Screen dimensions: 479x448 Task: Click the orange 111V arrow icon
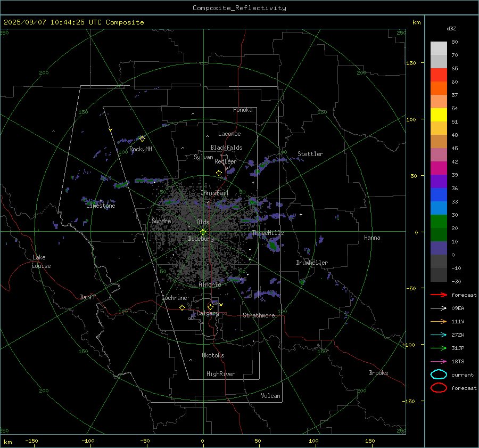click(x=439, y=321)
